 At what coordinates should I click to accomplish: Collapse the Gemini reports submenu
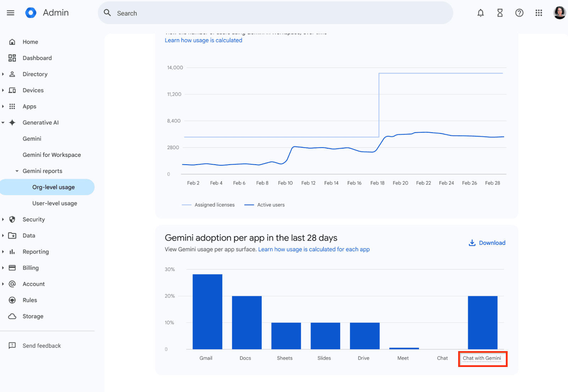[17, 171]
